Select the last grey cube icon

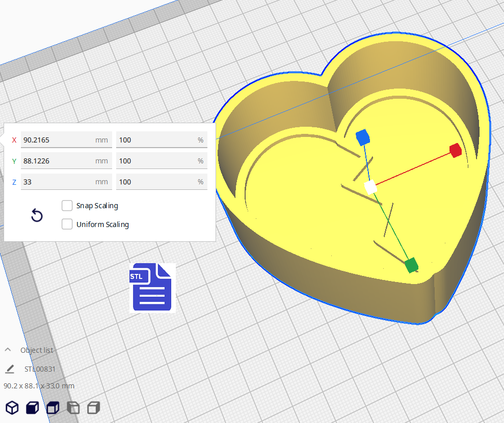[x=93, y=408]
